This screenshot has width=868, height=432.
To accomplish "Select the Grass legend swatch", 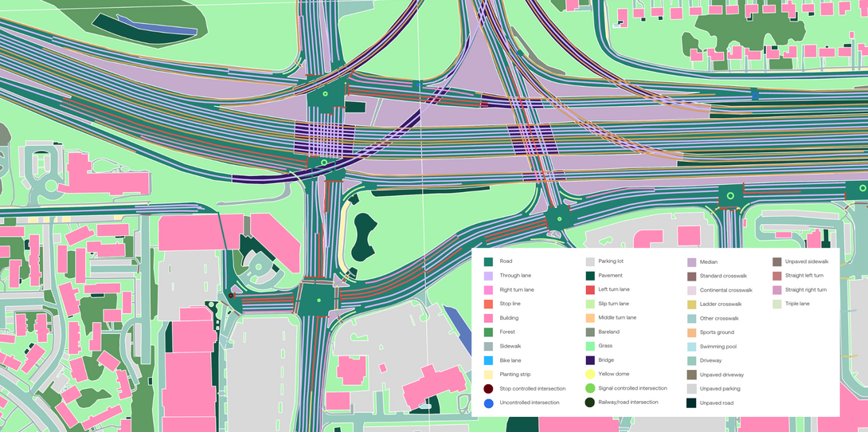I will click(x=590, y=346).
